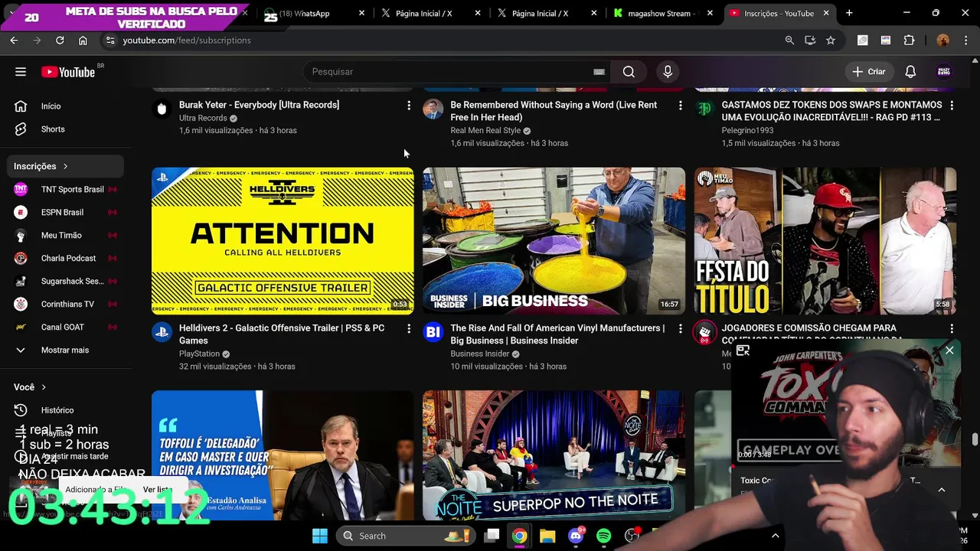Open the YouTube guide hamburger menu
Image resolution: width=980 pixels, height=551 pixels.
[x=21, y=72]
